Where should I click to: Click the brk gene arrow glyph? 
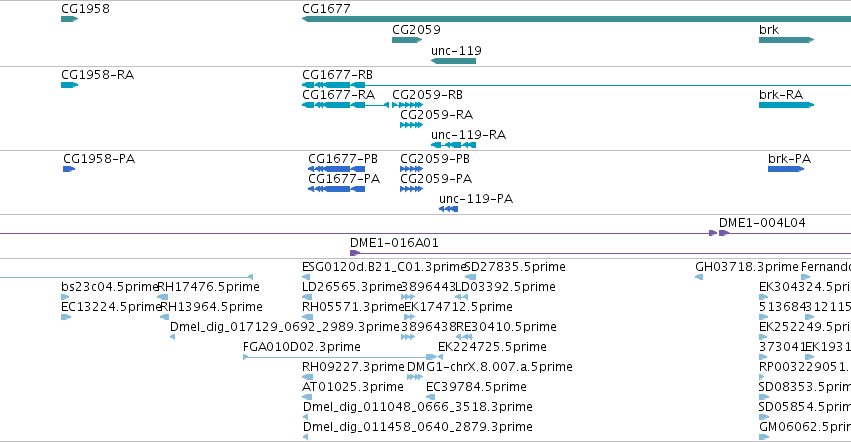[x=786, y=40]
